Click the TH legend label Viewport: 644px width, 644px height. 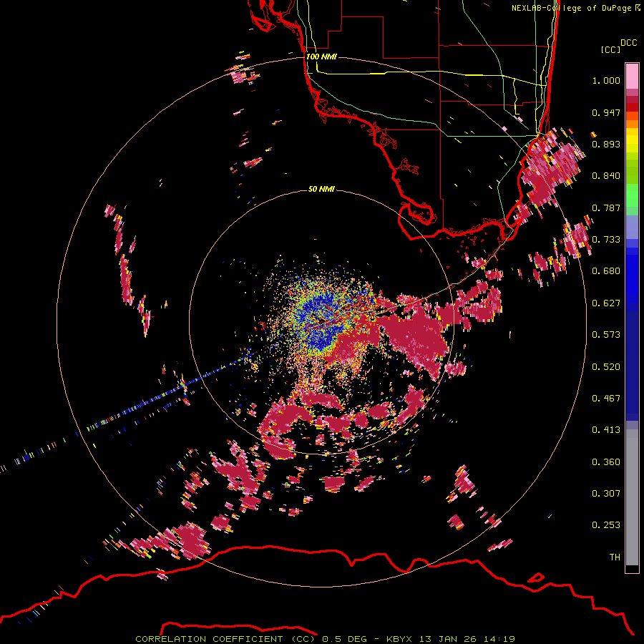(x=615, y=557)
